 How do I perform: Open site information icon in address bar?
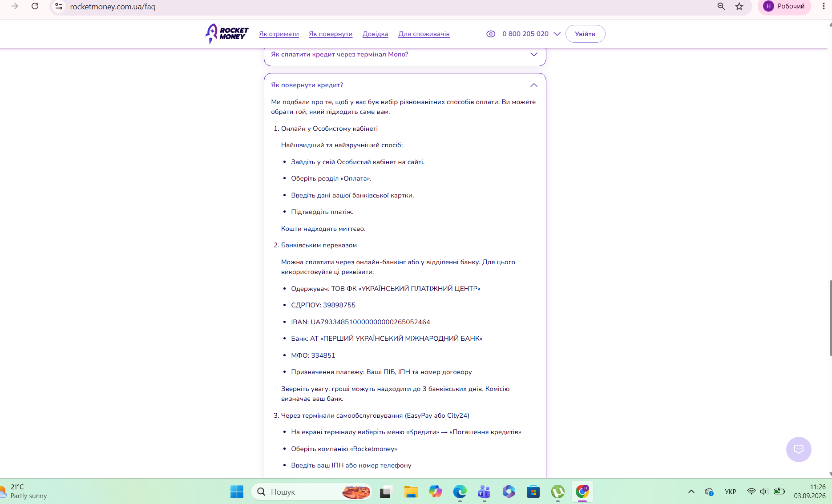tap(59, 6)
